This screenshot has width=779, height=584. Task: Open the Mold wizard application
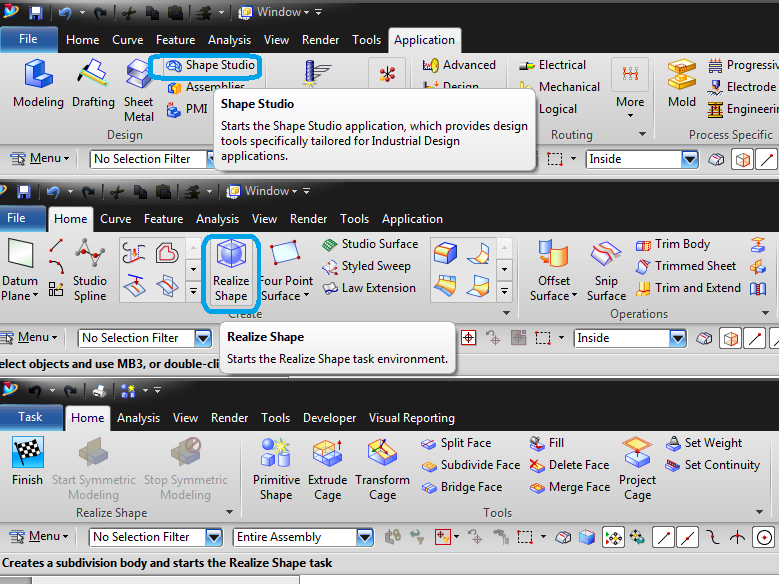click(682, 83)
